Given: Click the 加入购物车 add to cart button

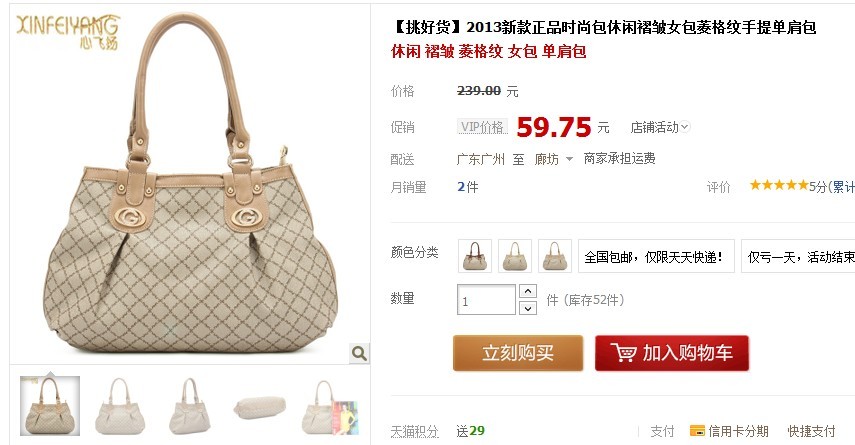Looking at the screenshot, I should click(x=672, y=353).
